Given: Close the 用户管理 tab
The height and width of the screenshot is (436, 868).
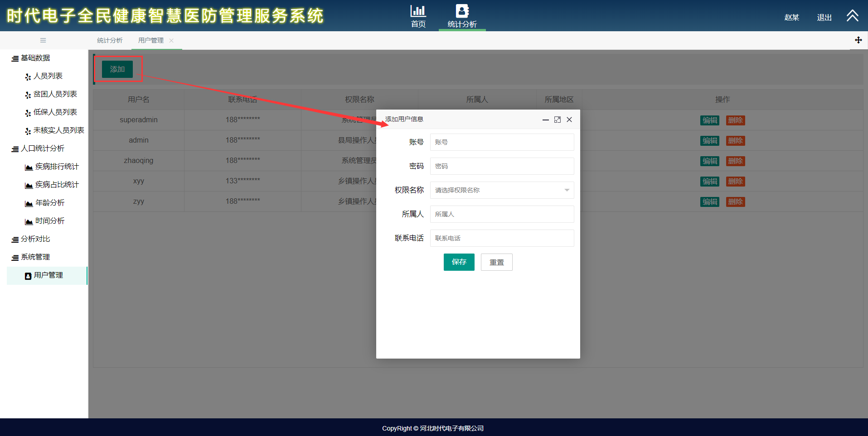Looking at the screenshot, I should coord(171,40).
